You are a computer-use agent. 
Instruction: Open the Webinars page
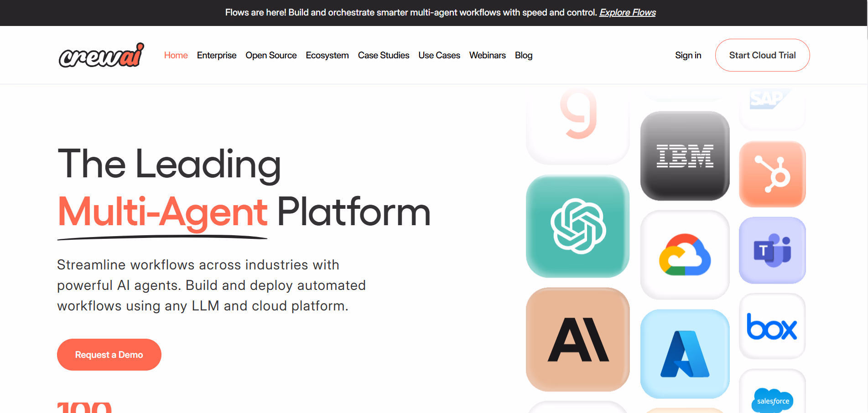(x=487, y=55)
